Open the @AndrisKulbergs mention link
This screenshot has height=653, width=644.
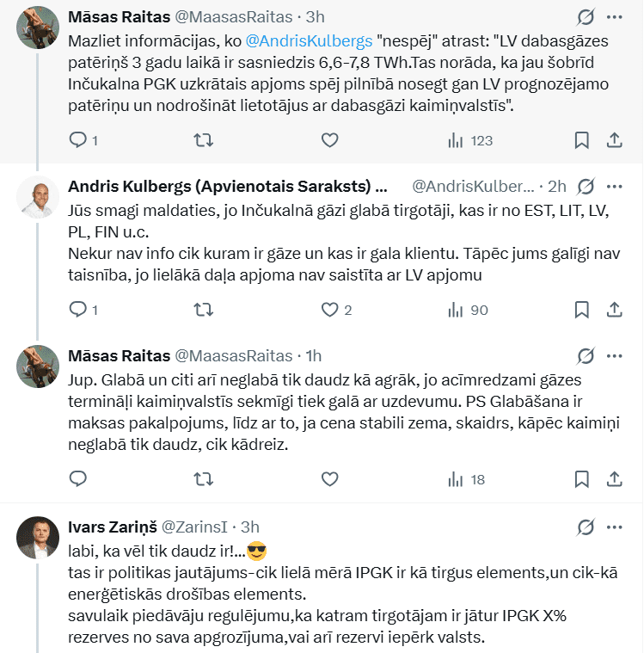point(309,40)
